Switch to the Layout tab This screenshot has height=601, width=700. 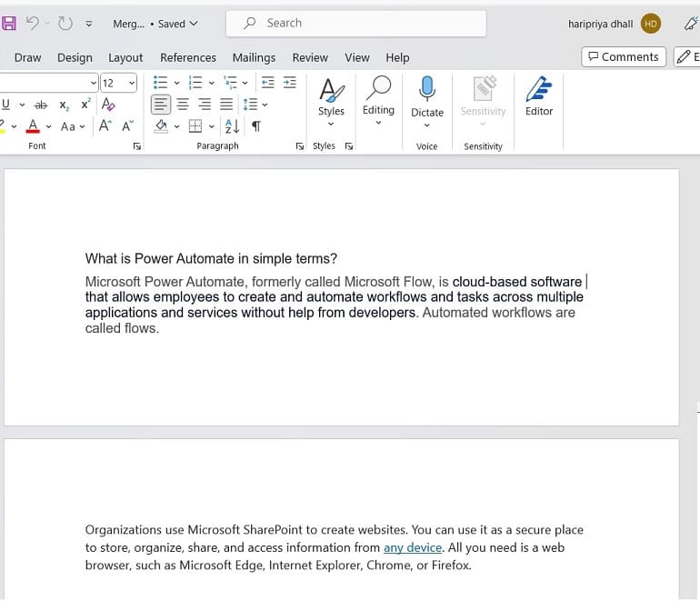pos(125,57)
